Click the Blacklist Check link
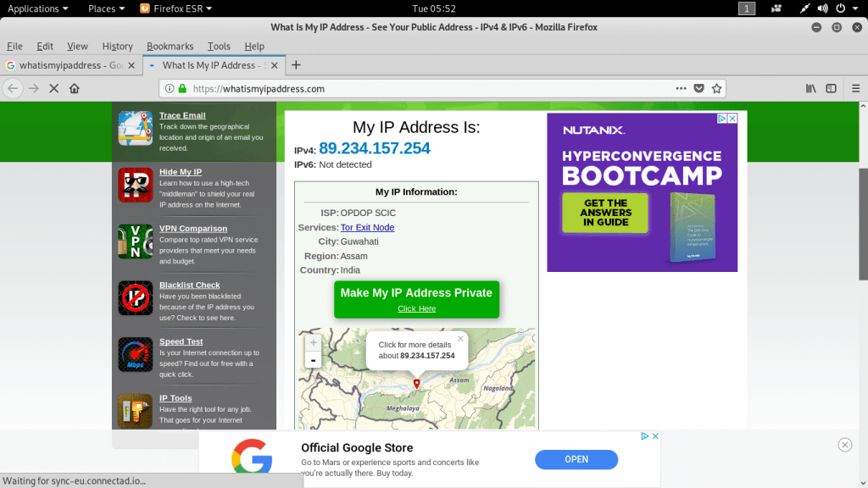868x488 pixels. [x=189, y=285]
